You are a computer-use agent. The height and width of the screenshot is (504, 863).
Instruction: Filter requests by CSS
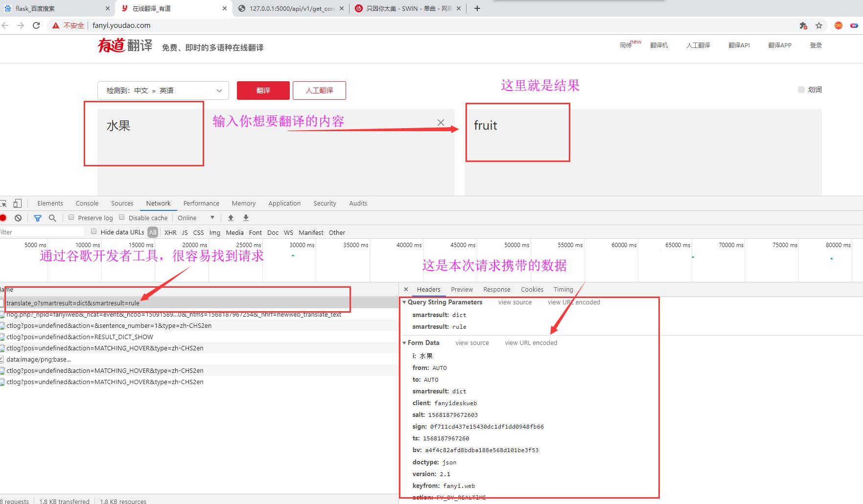pyautogui.click(x=198, y=232)
